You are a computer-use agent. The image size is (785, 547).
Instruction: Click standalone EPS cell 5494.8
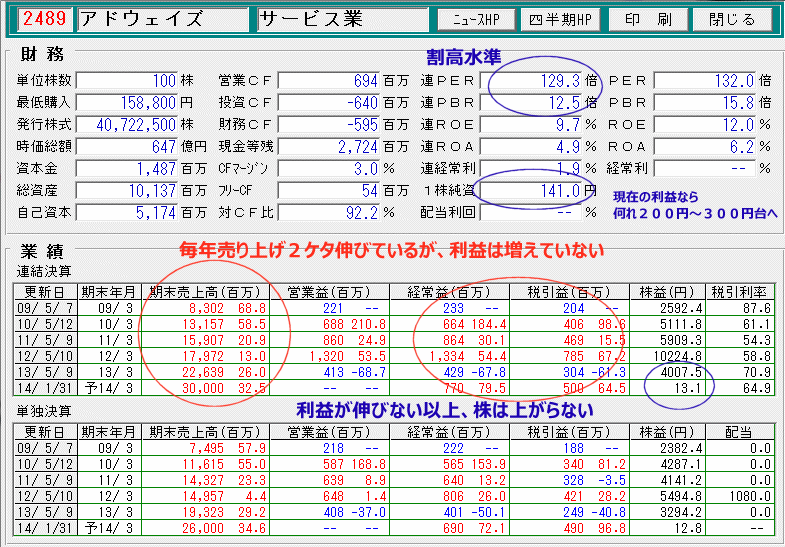[x=667, y=496]
